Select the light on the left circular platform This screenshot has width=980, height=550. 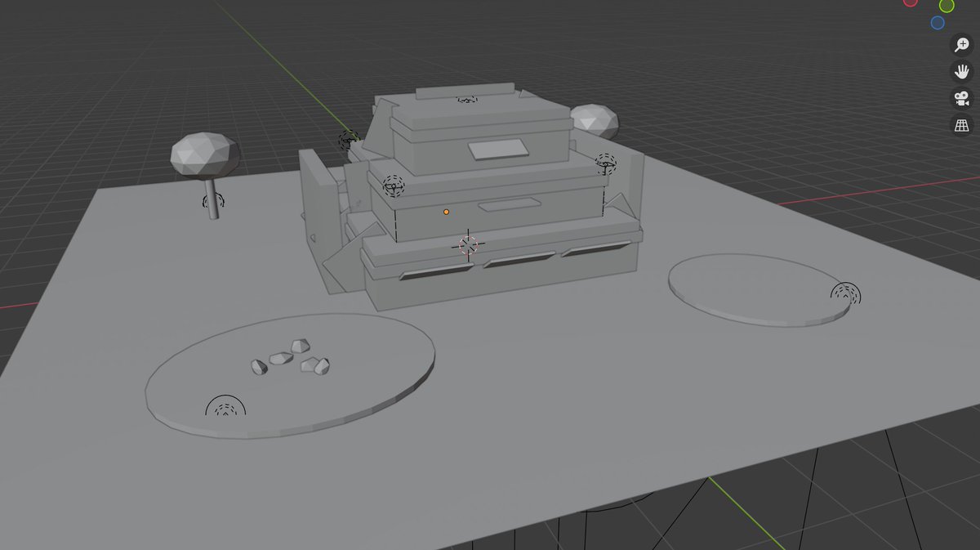pyautogui.click(x=225, y=405)
